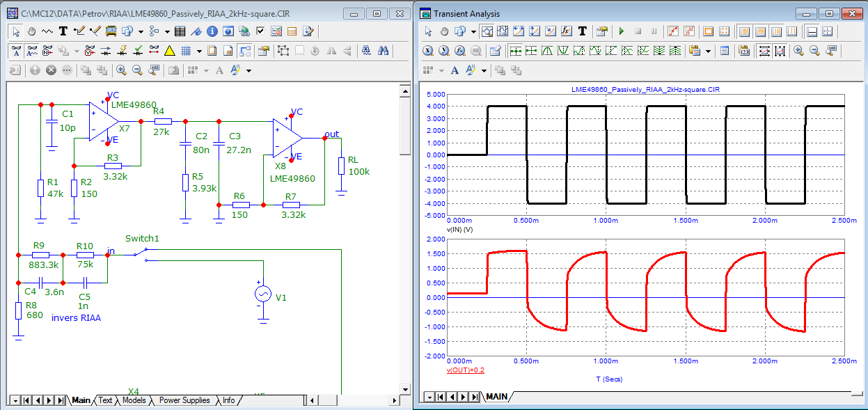This screenshot has height=410, width=868.
Task: Select the yellow triangle warning icon
Action: pos(169,51)
